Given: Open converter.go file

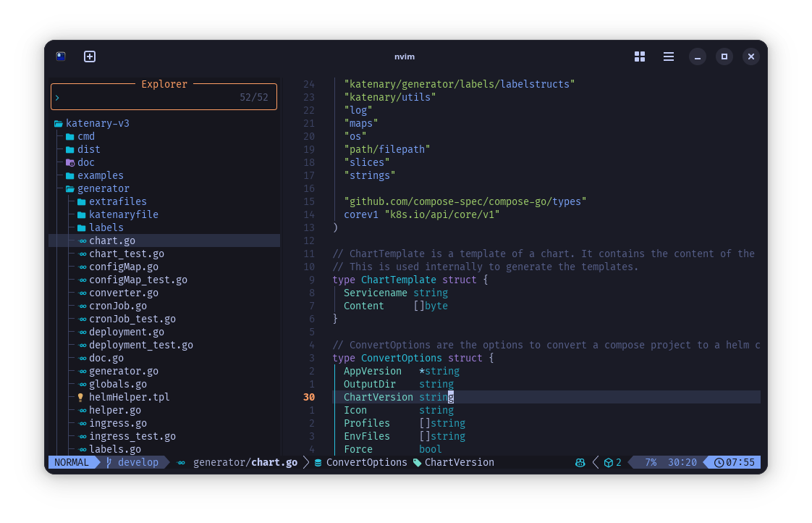Looking at the screenshot, I should coord(124,293).
